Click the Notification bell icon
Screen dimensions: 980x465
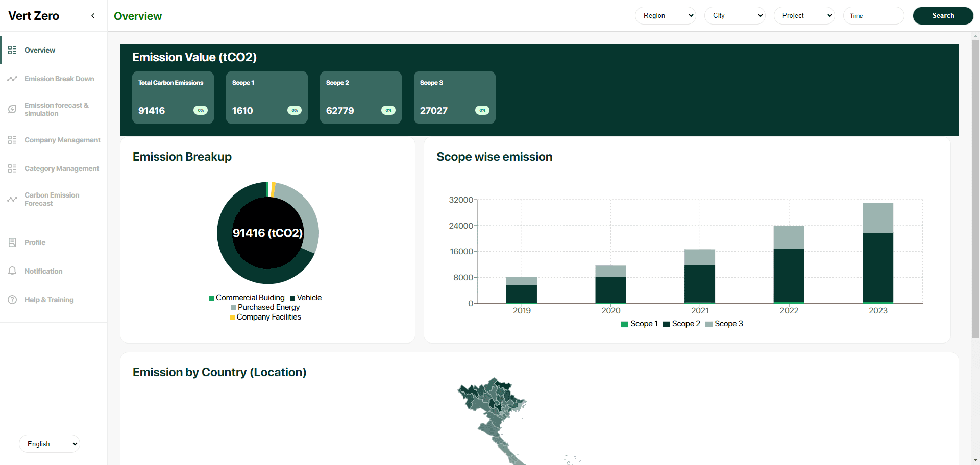point(12,271)
